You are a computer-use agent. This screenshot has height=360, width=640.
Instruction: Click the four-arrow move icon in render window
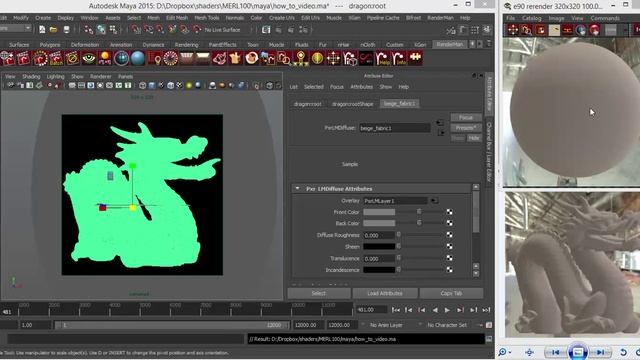[x=513, y=30]
